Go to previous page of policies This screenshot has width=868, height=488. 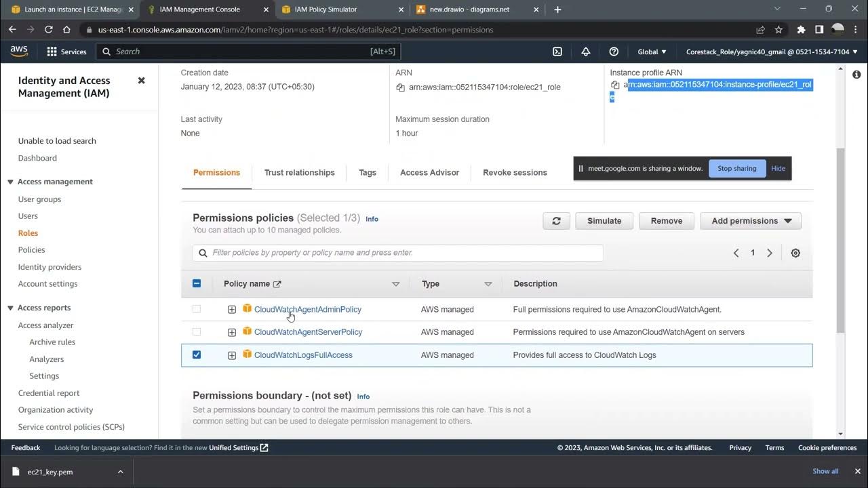pos(736,253)
